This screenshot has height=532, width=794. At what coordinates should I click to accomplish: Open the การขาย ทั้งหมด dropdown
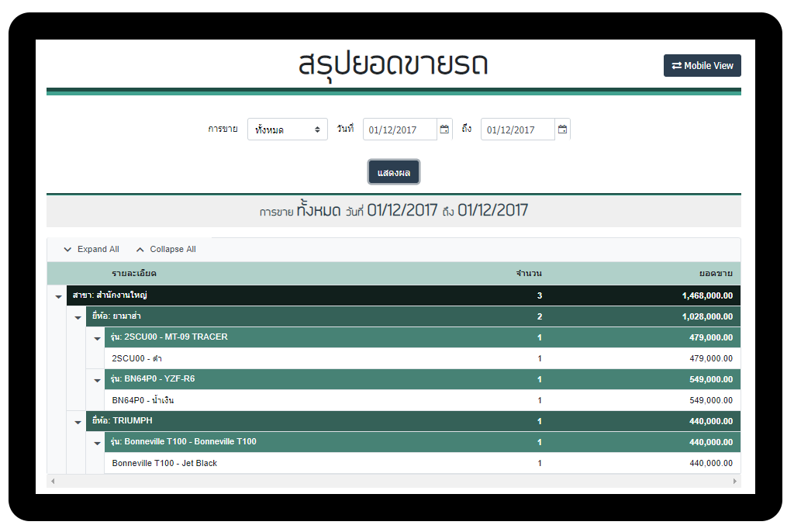click(x=287, y=130)
